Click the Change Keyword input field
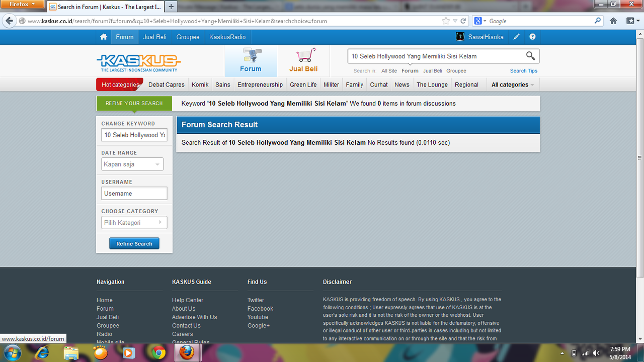 134,135
